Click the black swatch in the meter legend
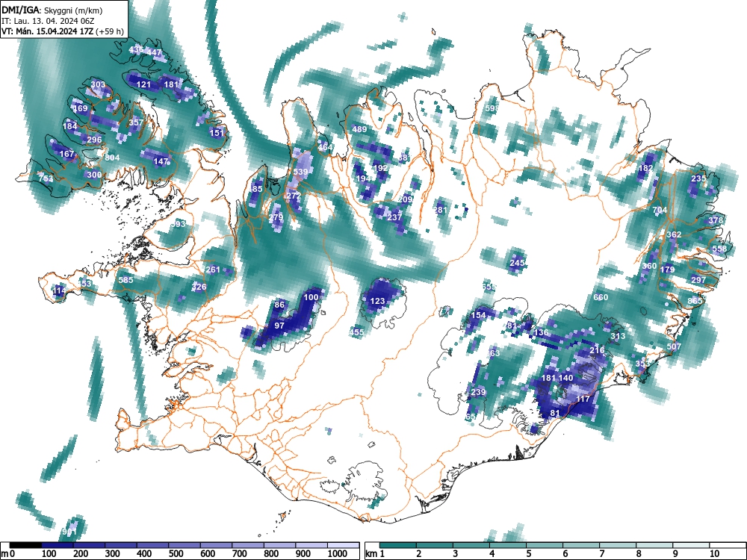 point(25,545)
